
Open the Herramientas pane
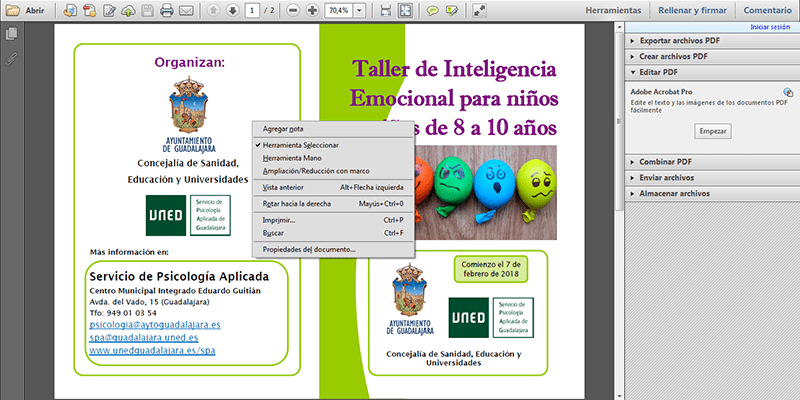click(613, 10)
